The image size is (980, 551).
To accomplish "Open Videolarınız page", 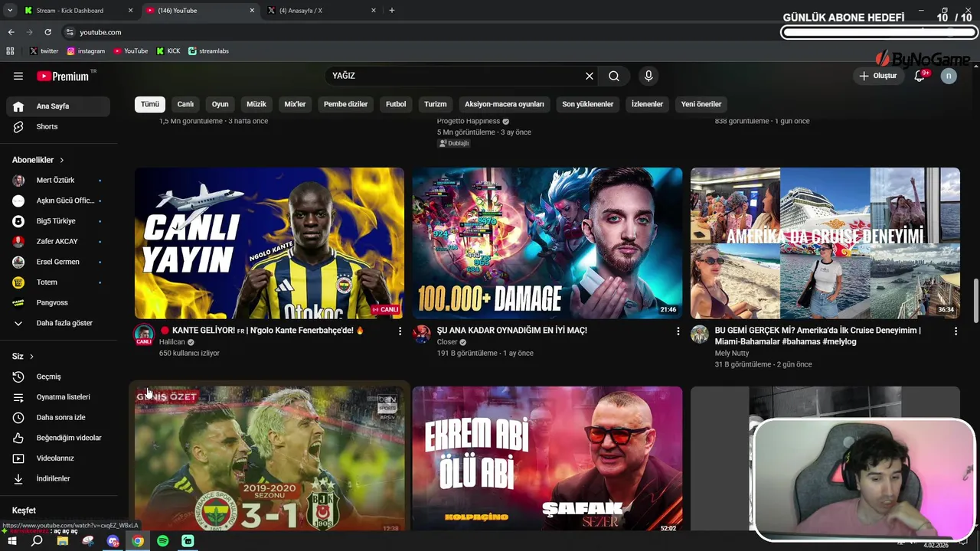I will [x=58, y=458].
